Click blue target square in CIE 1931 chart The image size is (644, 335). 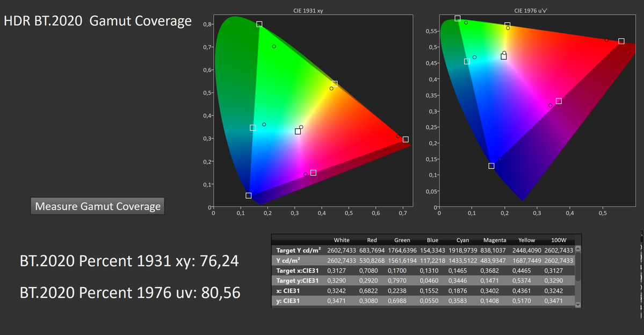point(249,196)
